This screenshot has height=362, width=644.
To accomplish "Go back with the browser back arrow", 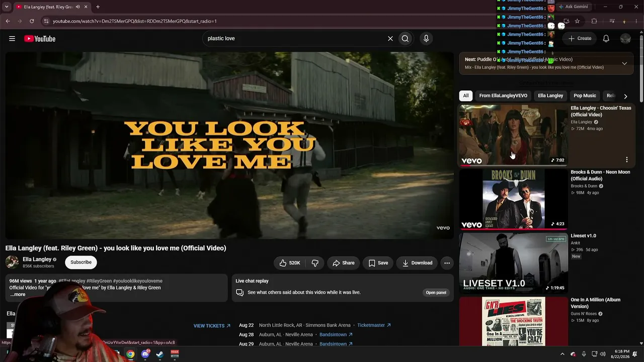I will click(8, 21).
